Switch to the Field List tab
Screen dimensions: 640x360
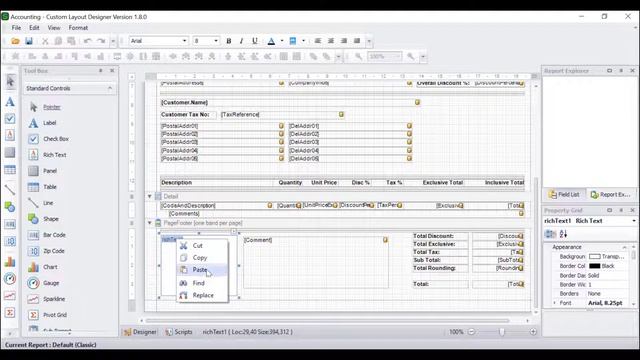point(564,195)
